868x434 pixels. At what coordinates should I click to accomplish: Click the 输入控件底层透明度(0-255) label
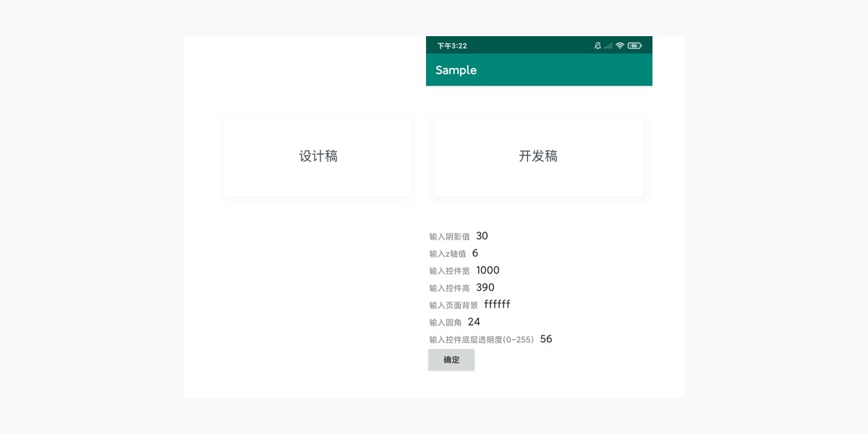(x=481, y=340)
